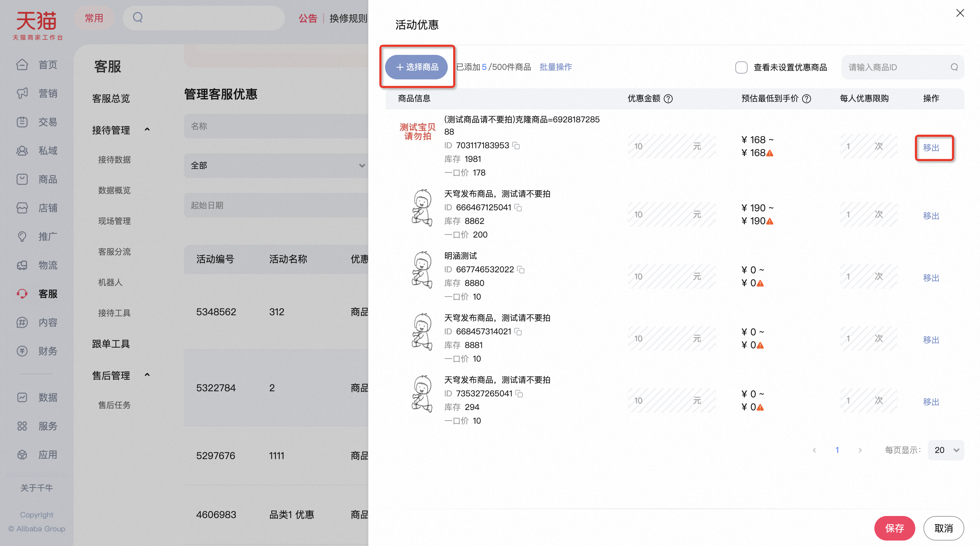The width and height of the screenshot is (980, 546).
Task: Open 接待数据 submenu item
Action: tap(114, 160)
